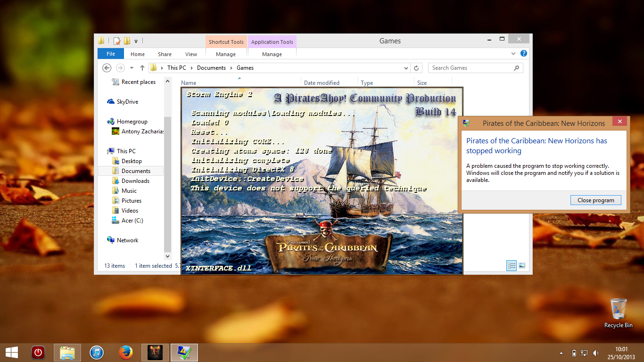Click inside the Search Games field
Viewport: 644px width, 362px height.
tap(475, 68)
